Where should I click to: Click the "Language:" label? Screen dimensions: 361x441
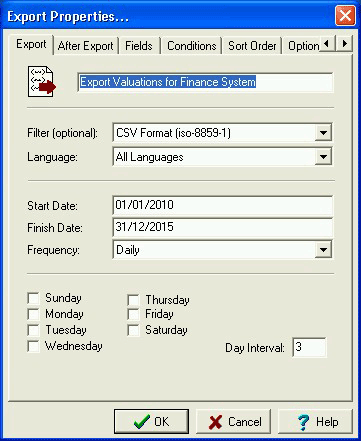(x=52, y=157)
